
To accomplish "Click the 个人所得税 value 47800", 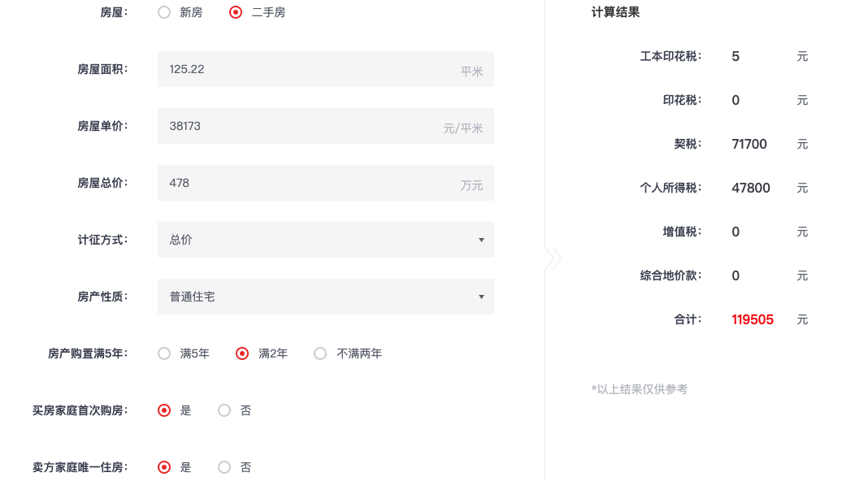I will point(751,188).
